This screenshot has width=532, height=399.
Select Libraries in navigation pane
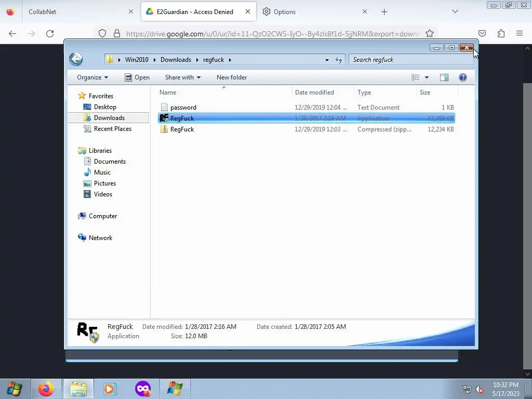(100, 151)
